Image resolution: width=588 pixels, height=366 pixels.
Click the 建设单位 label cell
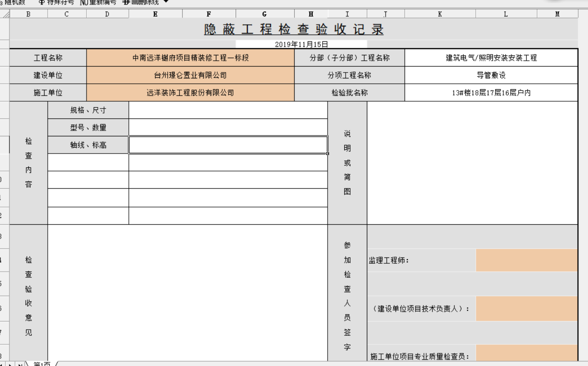click(48, 75)
